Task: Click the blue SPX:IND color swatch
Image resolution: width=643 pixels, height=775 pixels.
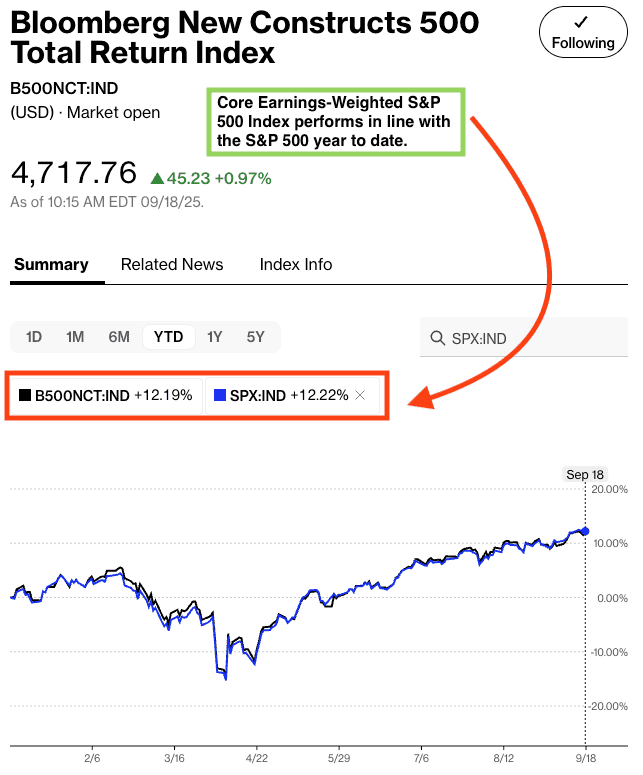Action: coord(220,395)
